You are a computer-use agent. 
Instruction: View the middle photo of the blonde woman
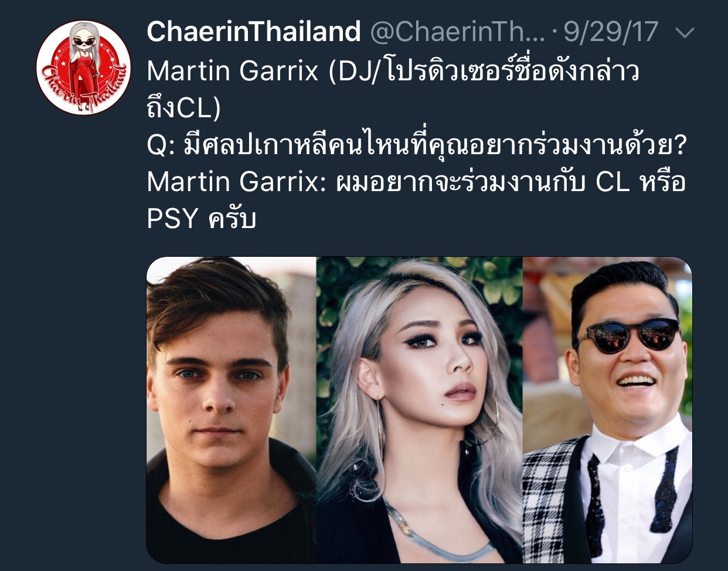tap(419, 410)
